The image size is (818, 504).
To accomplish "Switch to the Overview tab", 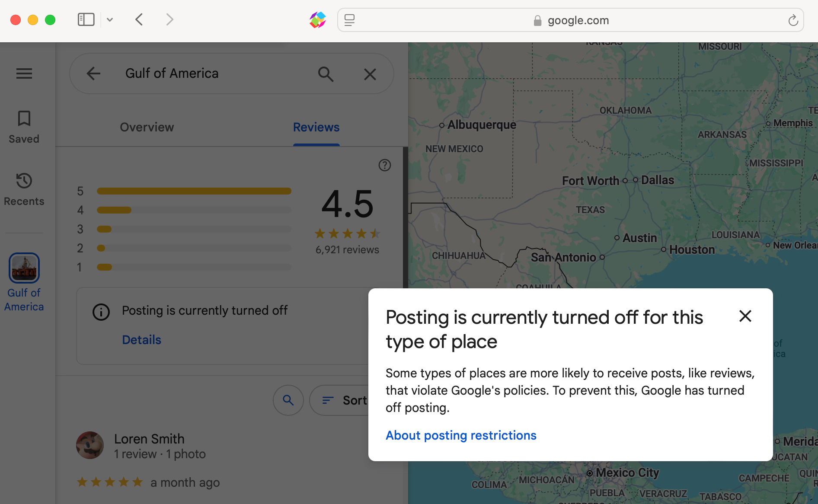I will (147, 127).
